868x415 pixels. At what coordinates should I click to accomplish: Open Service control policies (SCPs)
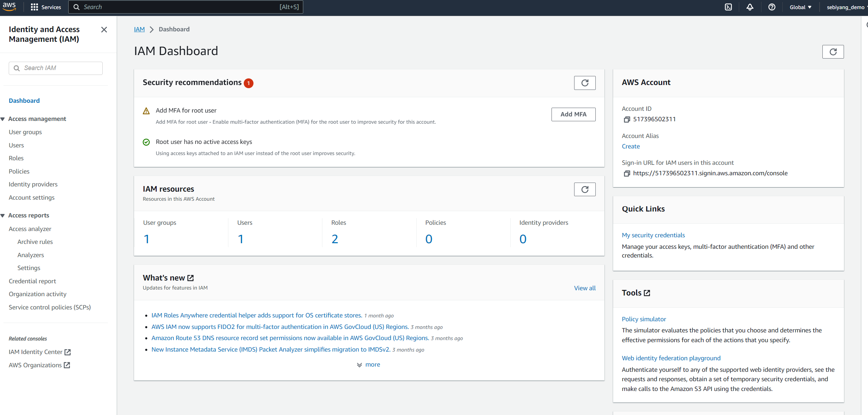pos(50,307)
